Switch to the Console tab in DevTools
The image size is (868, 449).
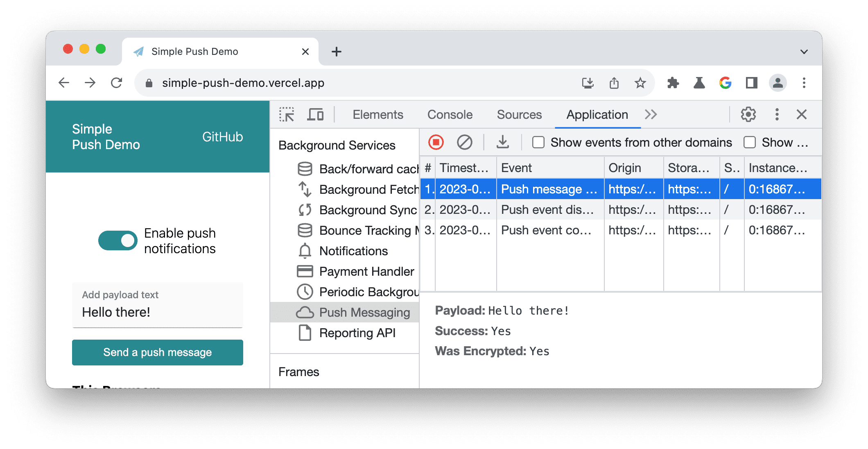450,113
